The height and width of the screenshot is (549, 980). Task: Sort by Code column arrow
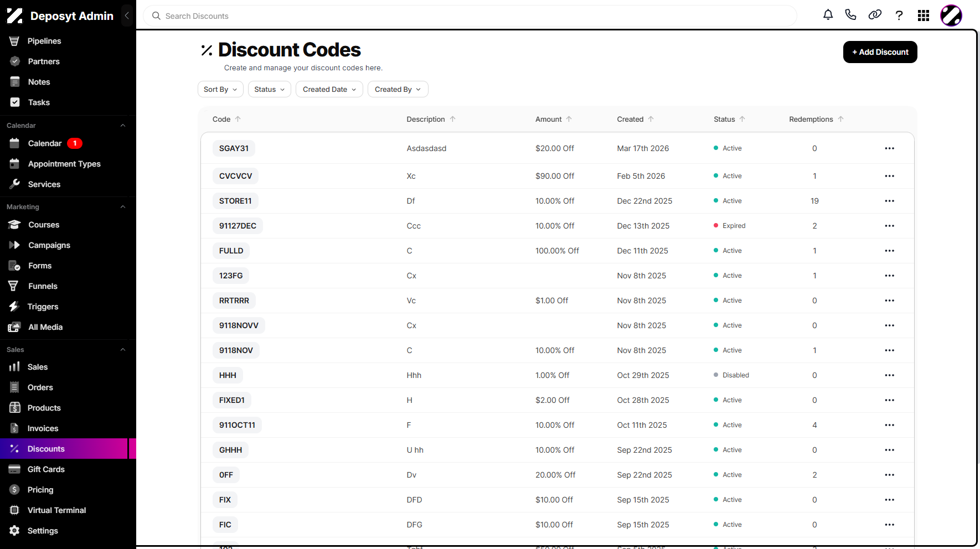(238, 119)
